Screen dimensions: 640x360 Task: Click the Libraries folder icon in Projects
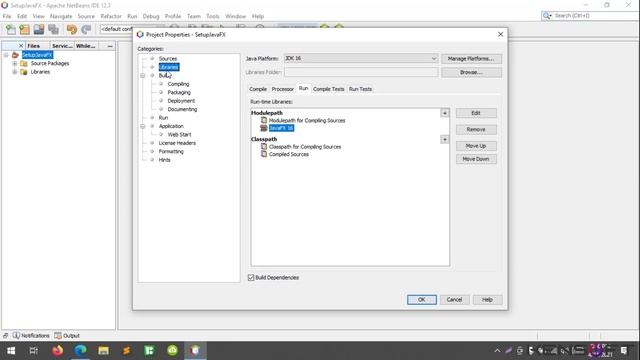(x=24, y=72)
